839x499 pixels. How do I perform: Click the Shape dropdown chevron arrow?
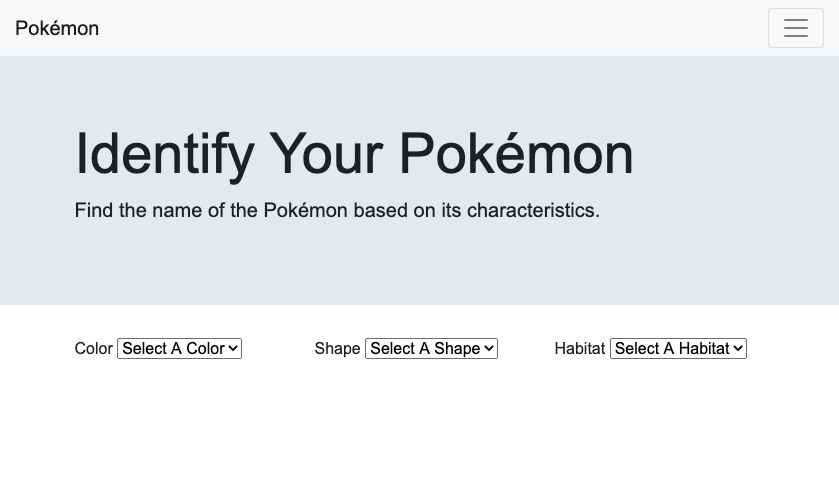(x=489, y=348)
